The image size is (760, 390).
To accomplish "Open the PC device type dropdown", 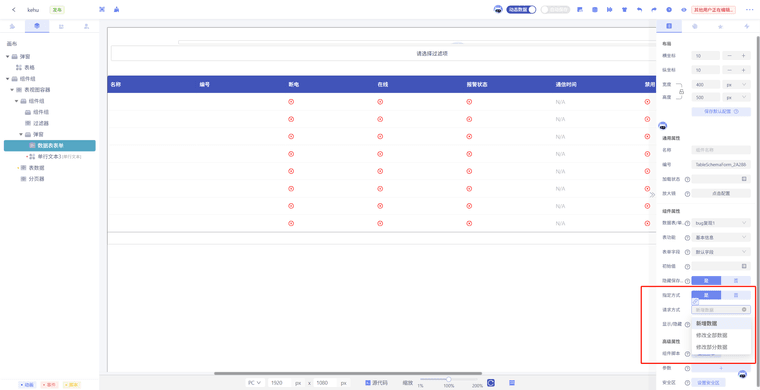I will [255, 383].
